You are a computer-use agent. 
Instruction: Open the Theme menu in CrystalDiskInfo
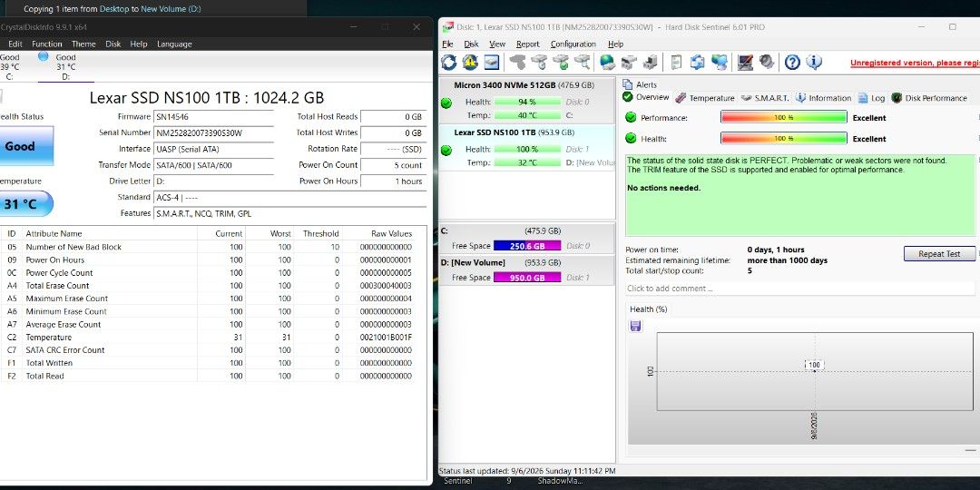83,44
